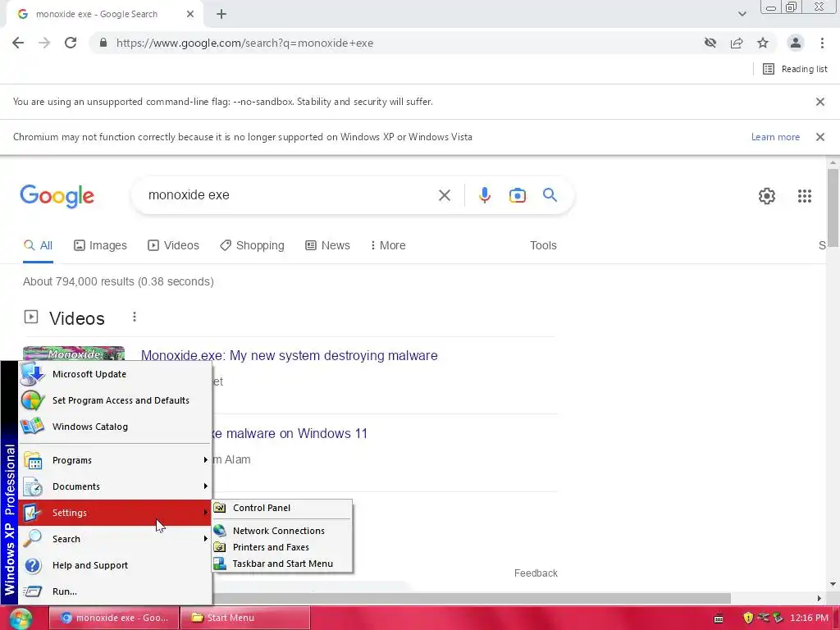
Task: Open Network Connections
Action: click(282, 531)
